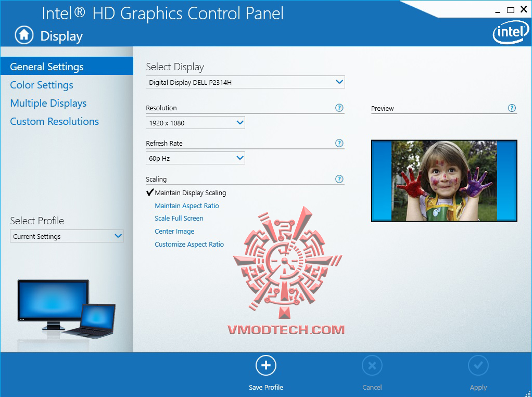Select Customize Aspect Ratio option
Viewport: 532px width, 397px height.
pos(189,245)
